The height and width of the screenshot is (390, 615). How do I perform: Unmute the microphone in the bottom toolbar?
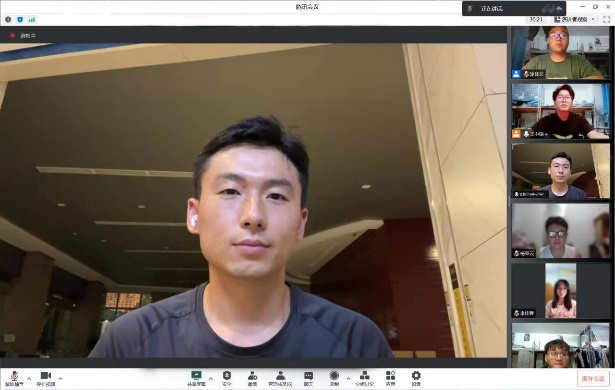point(14,378)
